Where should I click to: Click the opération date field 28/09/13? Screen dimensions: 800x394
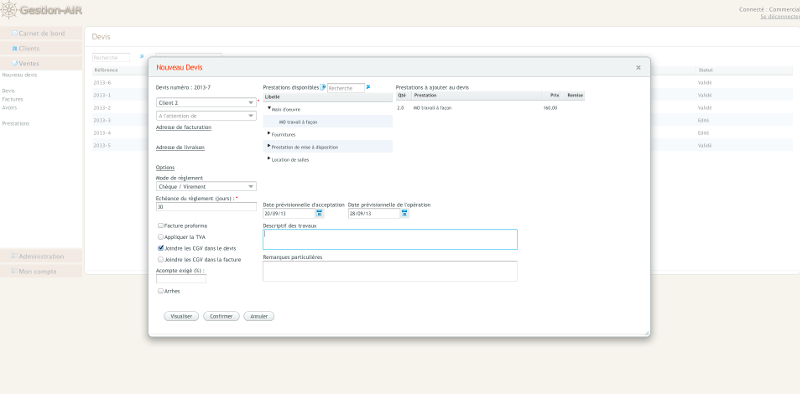374,214
